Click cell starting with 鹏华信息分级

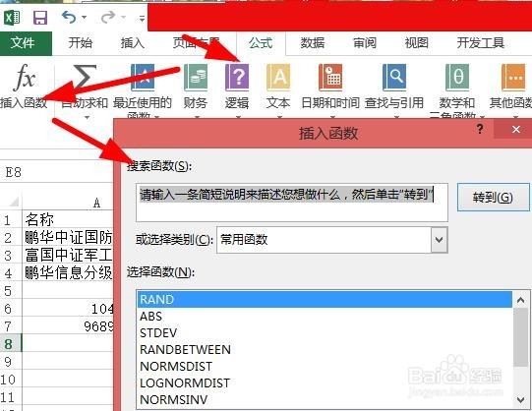[68, 272]
